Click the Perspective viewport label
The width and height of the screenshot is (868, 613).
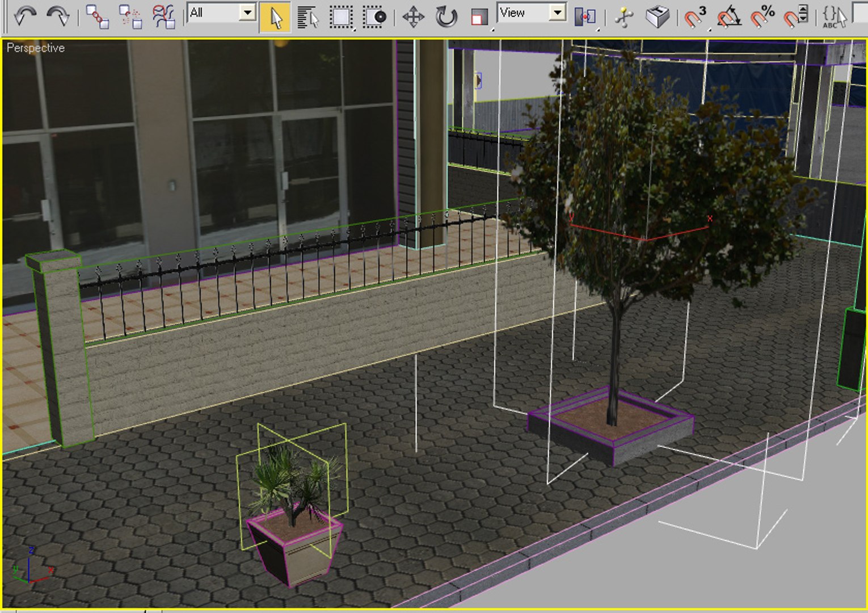pos(35,48)
